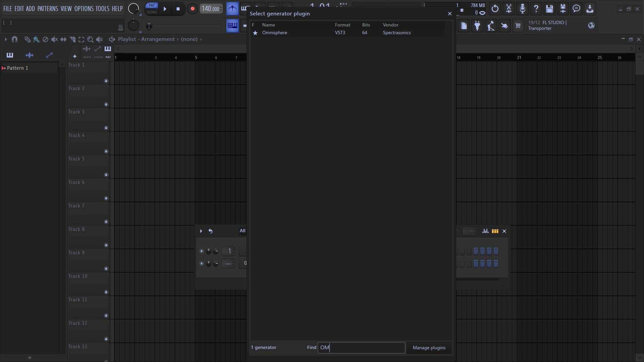This screenshot has height=362, width=644.
Task: Select the playlist zoom magnifier tool
Action: (x=90, y=40)
